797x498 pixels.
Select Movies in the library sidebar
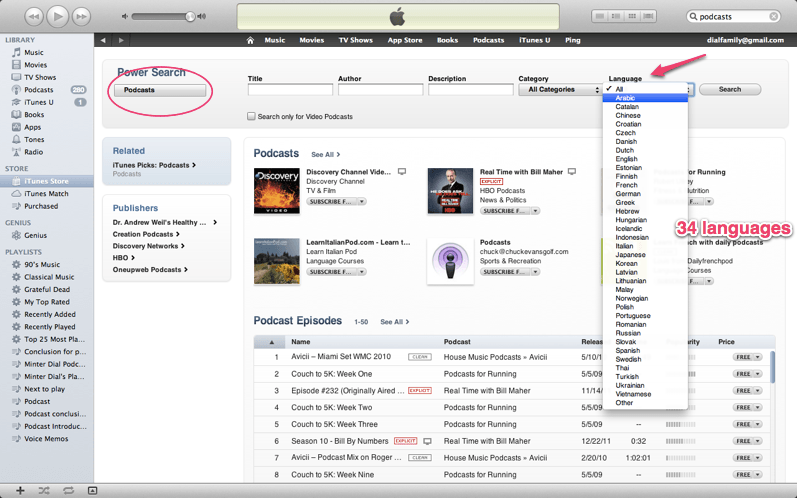(x=36, y=65)
